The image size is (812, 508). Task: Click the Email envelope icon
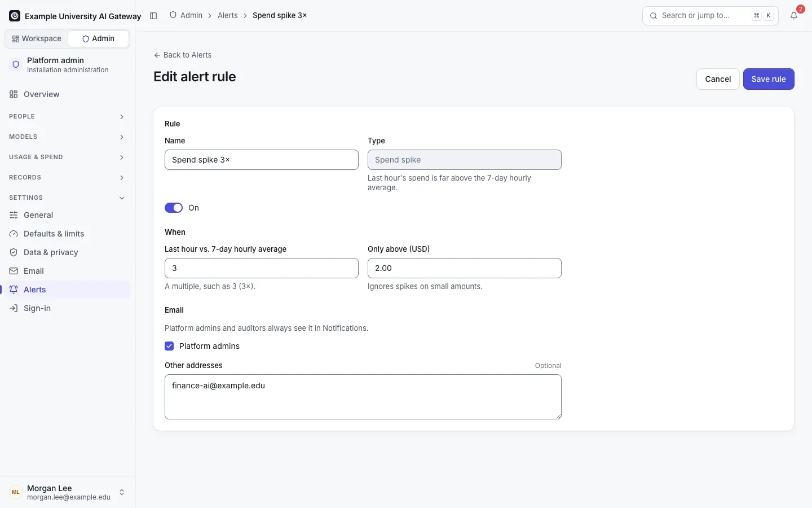(x=14, y=271)
